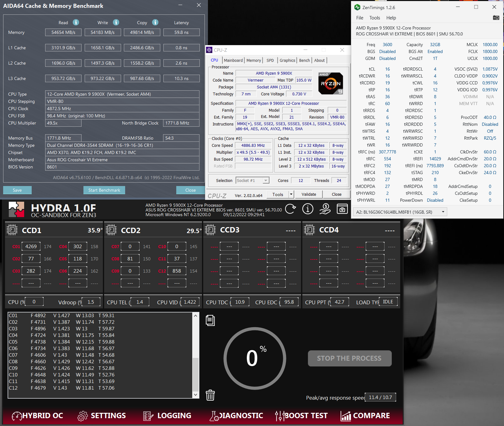Click the CCD3 chip icon
Image resolution: width=504 pixels, height=426 pixels.
[x=210, y=230]
